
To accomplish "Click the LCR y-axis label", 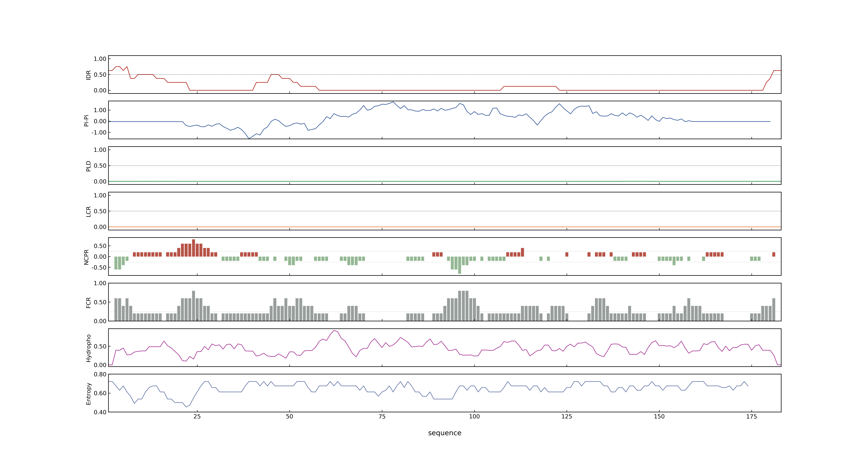I will point(88,211).
